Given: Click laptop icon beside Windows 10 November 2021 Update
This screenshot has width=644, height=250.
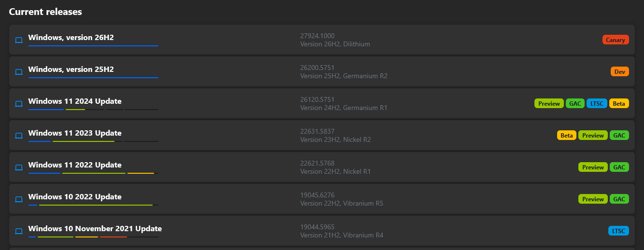Looking at the screenshot, I should 19,231.
